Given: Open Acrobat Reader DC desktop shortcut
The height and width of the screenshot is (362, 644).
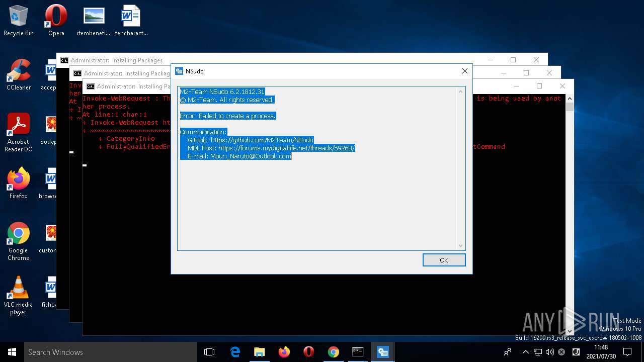Looking at the screenshot, I should click(x=19, y=133).
